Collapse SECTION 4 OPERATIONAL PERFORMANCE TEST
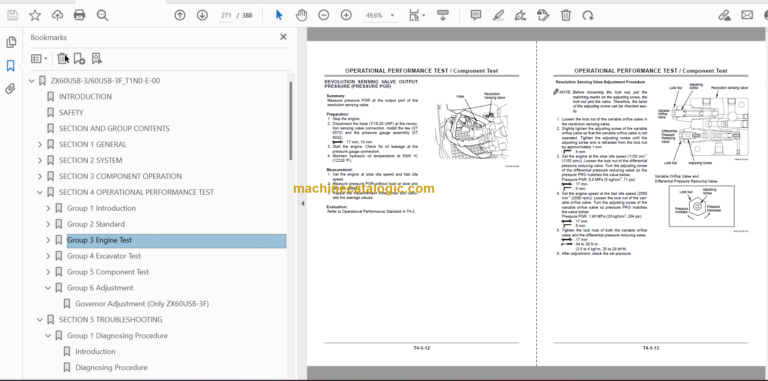Viewport: 768px width, 381px height. point(40,192)
